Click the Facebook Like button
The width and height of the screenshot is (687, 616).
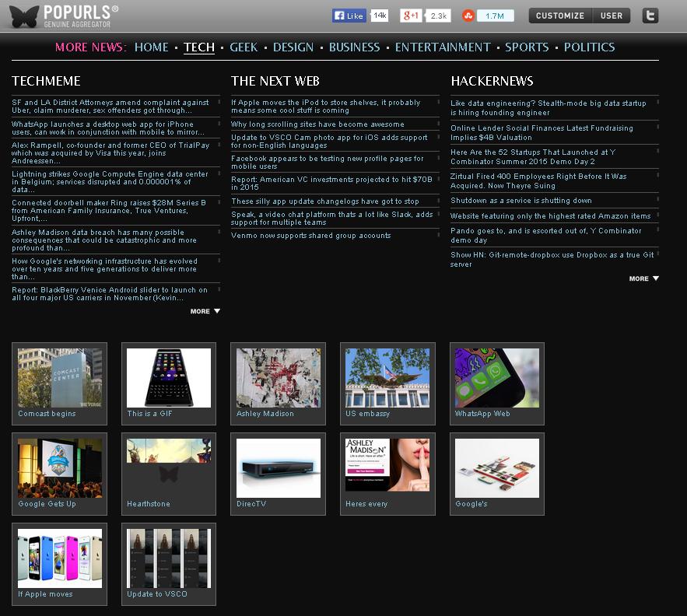(349, 16)
